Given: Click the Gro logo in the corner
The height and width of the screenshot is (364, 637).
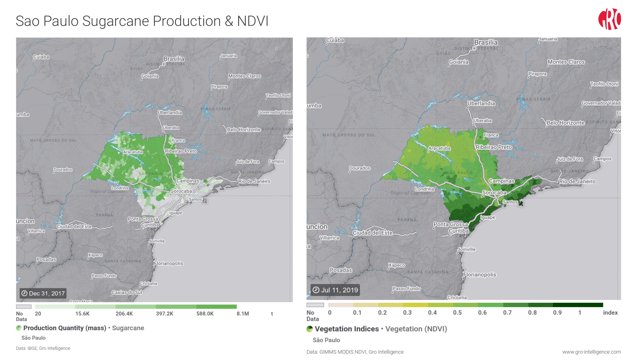Looking at the screenshot, I should coord(610,19).
